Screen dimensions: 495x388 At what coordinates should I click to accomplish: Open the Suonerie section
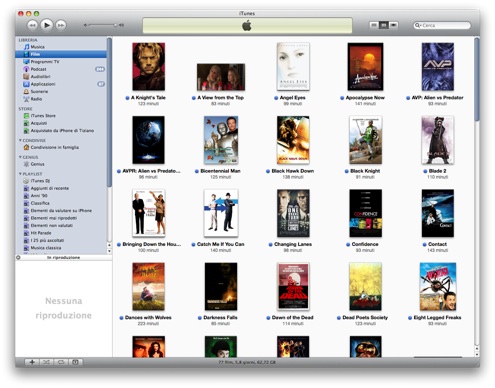[39, 91]
